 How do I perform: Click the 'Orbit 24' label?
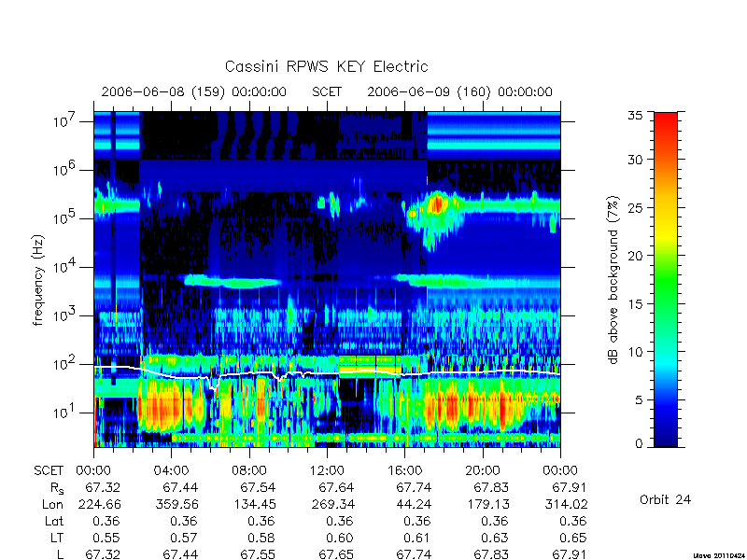pyautogui.click(x=665, y=499)
